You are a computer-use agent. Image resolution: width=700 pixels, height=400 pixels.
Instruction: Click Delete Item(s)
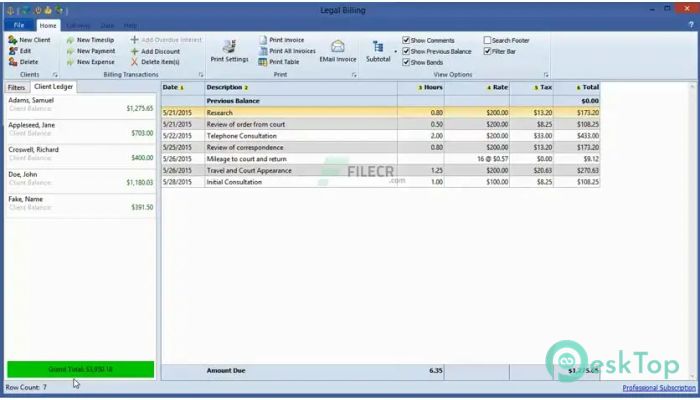click(x=155, y=62)
